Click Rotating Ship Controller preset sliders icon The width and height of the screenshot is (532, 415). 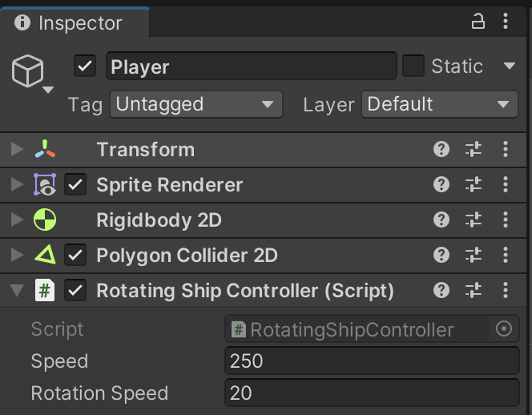coord(474,291)
